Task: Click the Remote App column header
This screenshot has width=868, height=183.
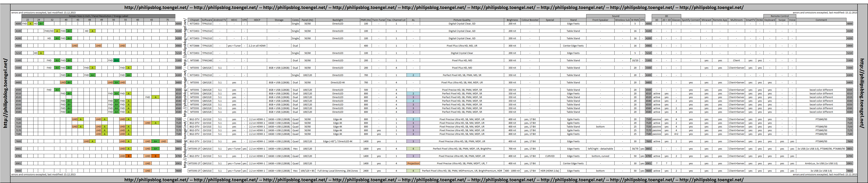Action: [x=720, y=20]
